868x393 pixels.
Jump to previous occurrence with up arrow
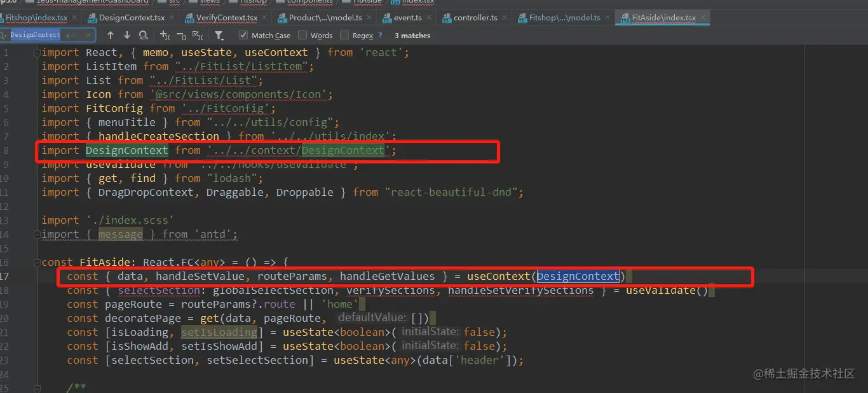pyautogui.click(x=111, y=36)
